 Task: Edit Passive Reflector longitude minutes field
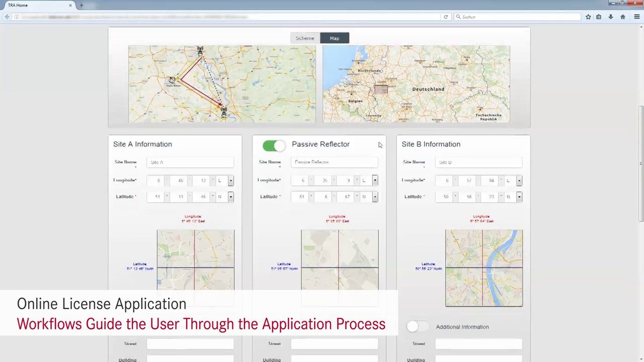[x=324, y=180]
